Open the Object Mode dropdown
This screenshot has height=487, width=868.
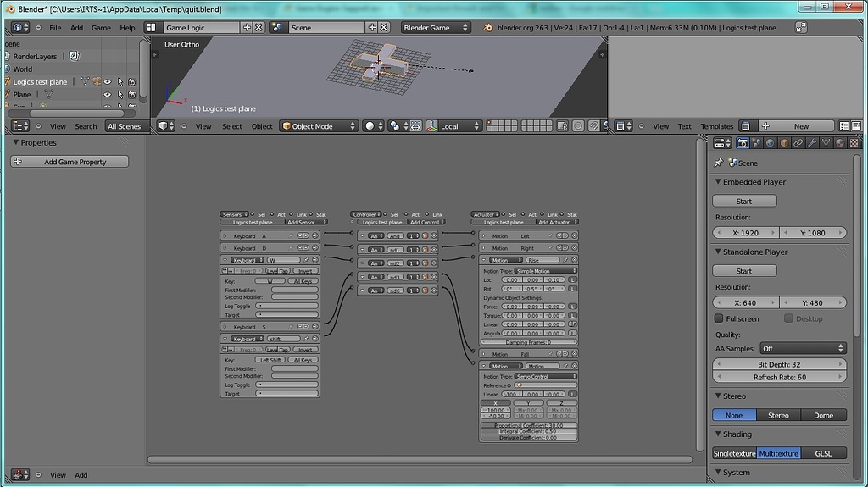click(319, 126)
